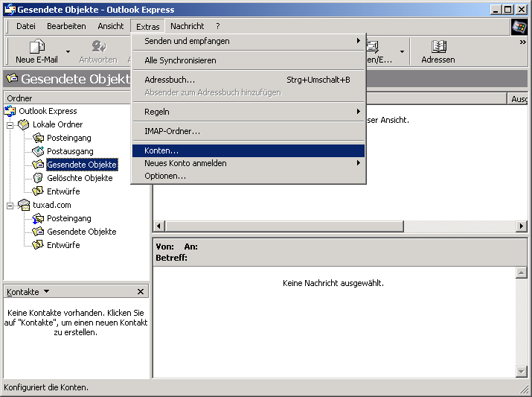
Task: Click Posteingang icon under tuxad.com
Action: click(38, 218)
